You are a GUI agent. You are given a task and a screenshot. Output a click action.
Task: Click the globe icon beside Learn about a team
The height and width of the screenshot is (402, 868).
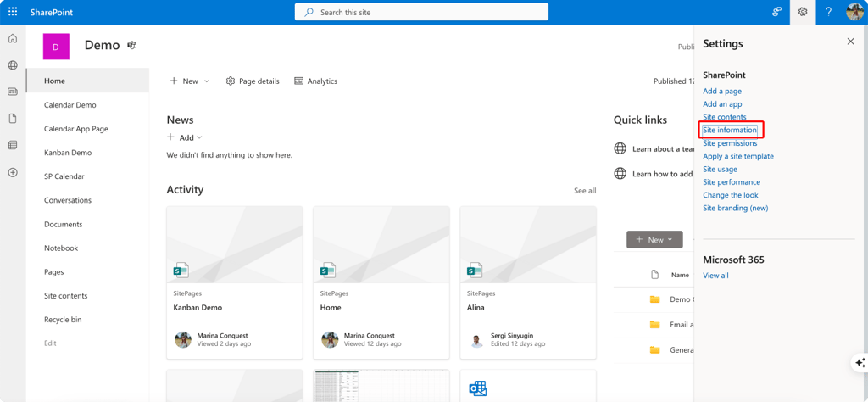point(620,148)
